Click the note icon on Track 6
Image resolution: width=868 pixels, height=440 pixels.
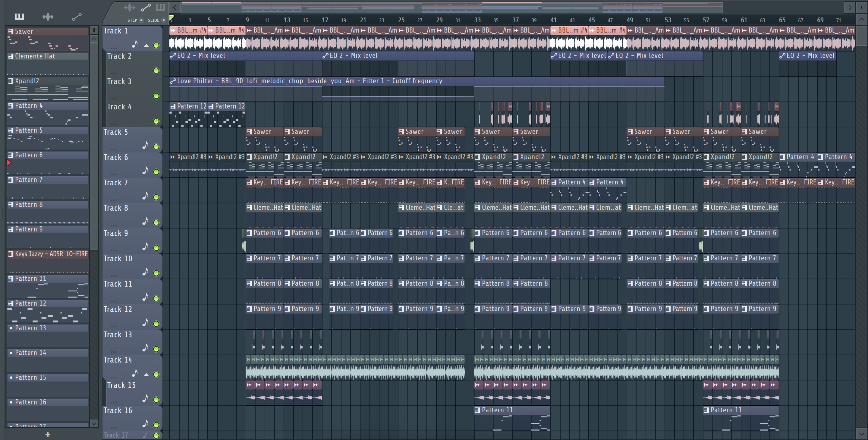[145, 171]
